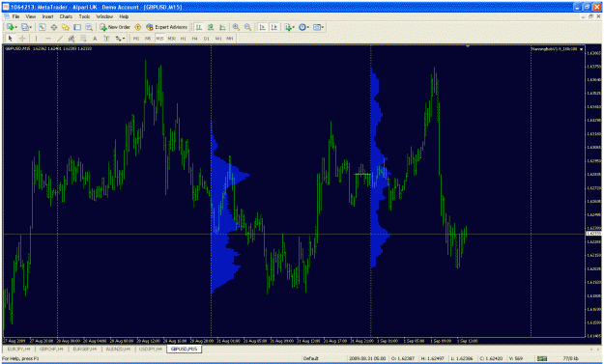This screenshot has height=364, width=604.
Task: Draw a Fibonacci retracement
Action: coord(83,38)
